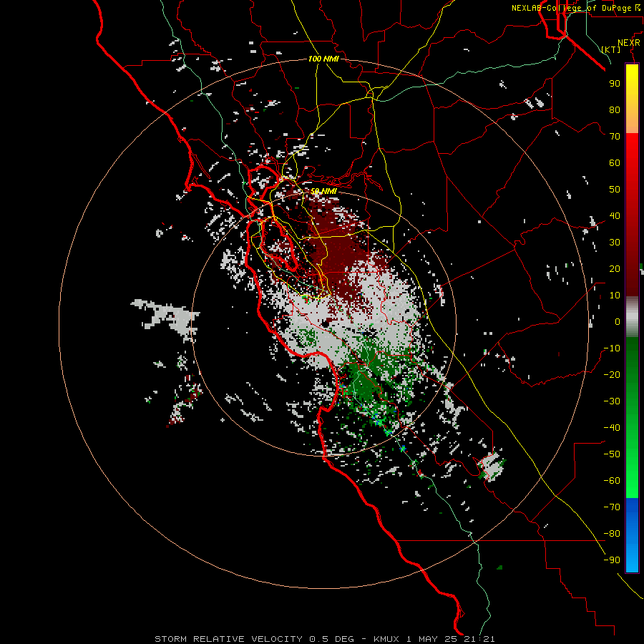
Task: Click the "-10" scale value
Action: point(612,348)
